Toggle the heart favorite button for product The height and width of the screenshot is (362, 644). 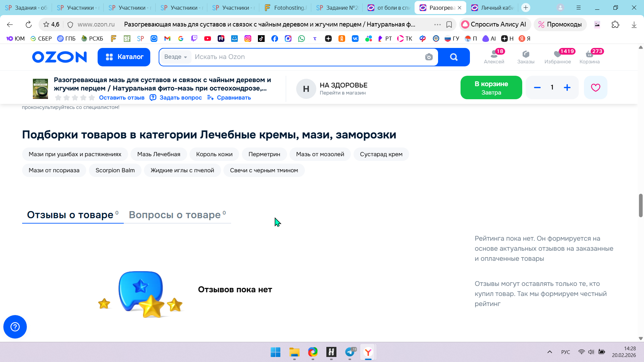tap(595, 87)
